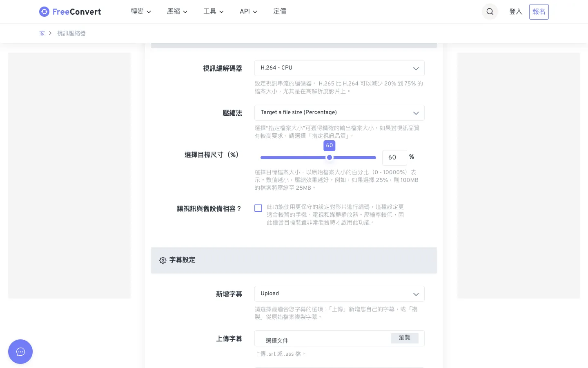
Task: Click the 瀏覽 browse button
Action: tap(405, 338)
